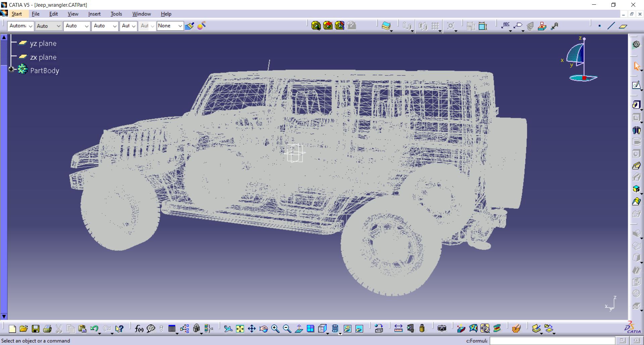Image resolution: width=644 pixels, height=345 pixels.
Task: Open the Undo history dropdown arrow
Action: coord(100,333)
